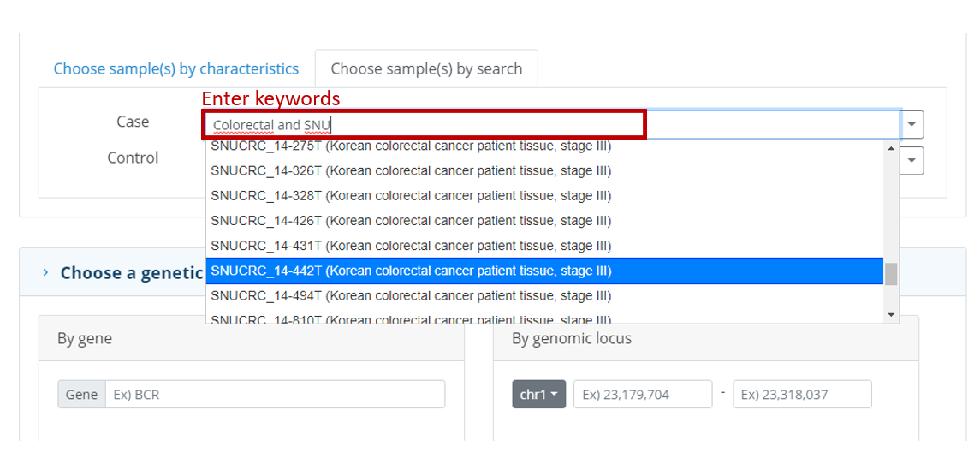The image size is (980, 458).
Task: Expand the Choose a genetic section chevron
Action: coord(45,272)
